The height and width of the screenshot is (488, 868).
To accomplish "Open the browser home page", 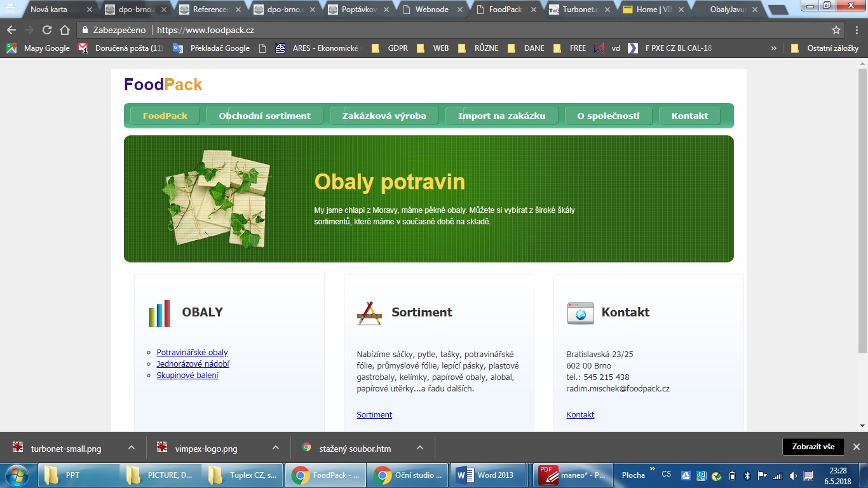I will click(x=64, y=30).
